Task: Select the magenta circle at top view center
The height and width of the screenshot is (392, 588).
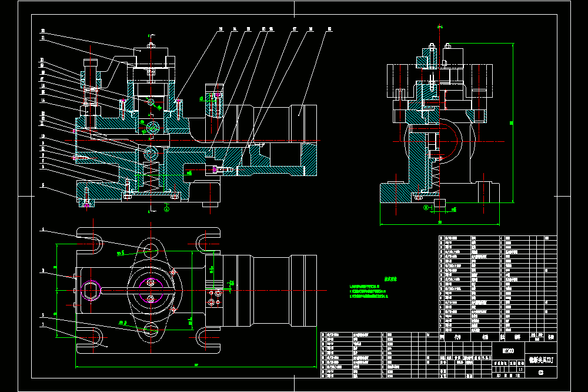Action: point(151,290)
